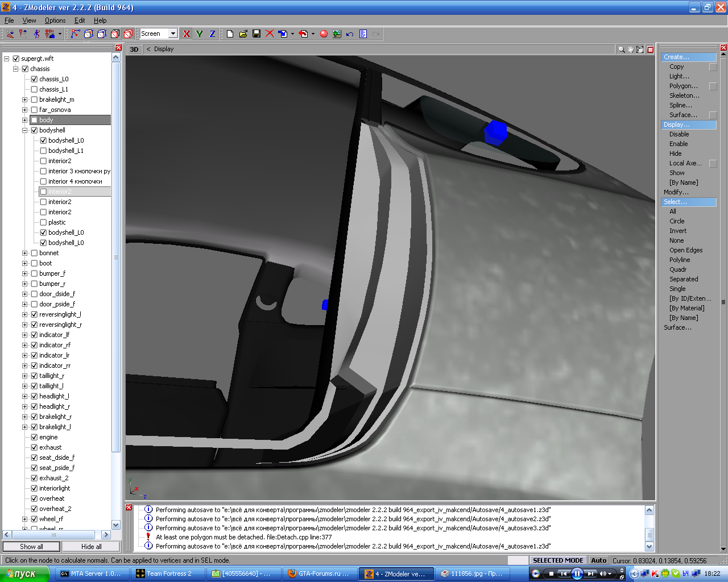Enable the red X axis constraint
Screen dimensions: 728x582
(x=186, y=34)
